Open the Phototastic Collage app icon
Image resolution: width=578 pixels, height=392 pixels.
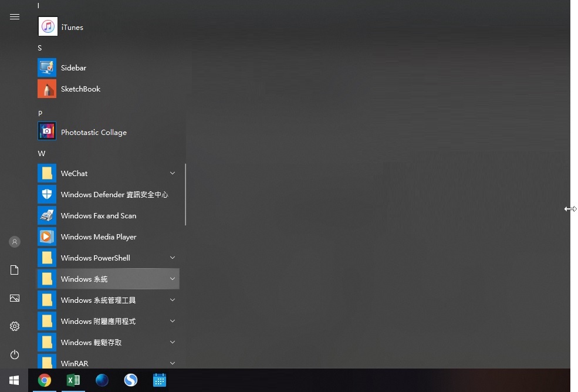47,131
